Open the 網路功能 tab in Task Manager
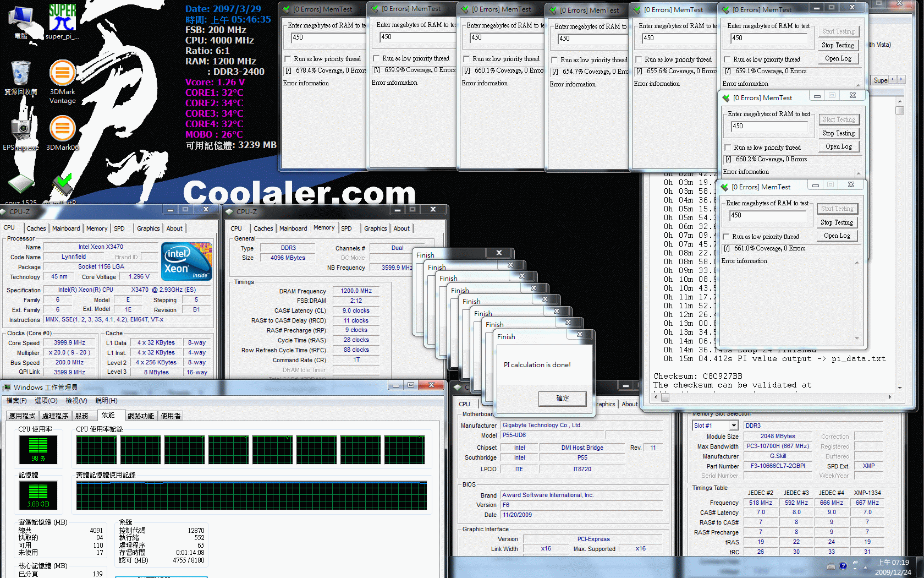924x578 pixels. [141, 416]
